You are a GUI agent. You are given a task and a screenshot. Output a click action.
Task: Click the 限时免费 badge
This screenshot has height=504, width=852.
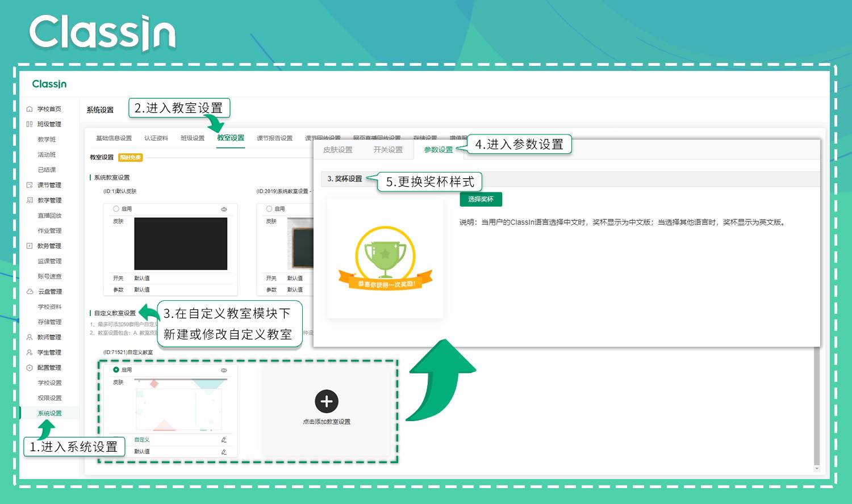pyautogui.click(x=131, y=158)
